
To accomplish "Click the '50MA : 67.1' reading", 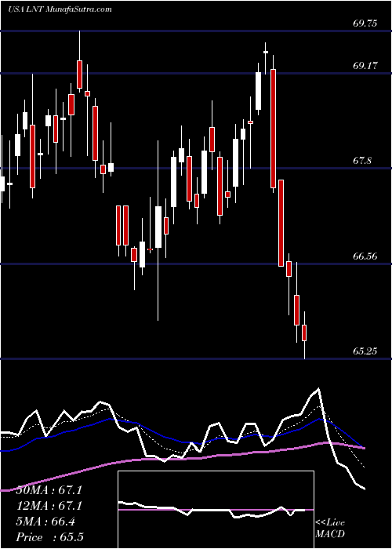I will click(49, 490).
